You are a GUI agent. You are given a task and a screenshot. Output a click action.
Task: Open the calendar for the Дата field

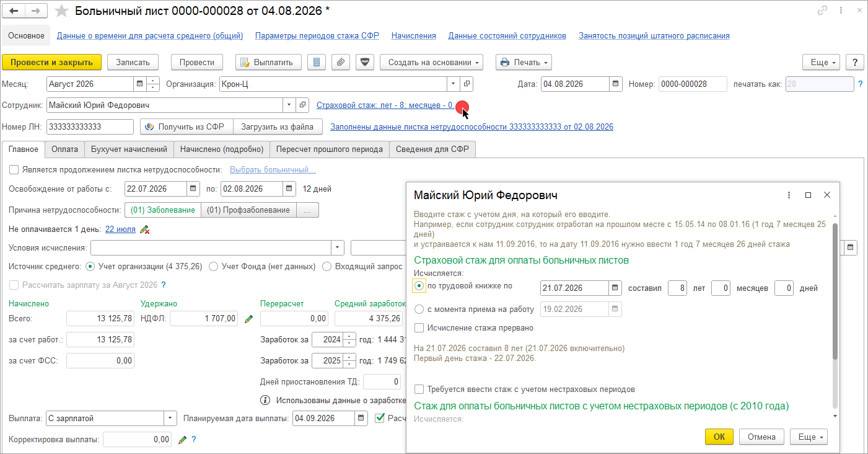[x=616, y=84]
